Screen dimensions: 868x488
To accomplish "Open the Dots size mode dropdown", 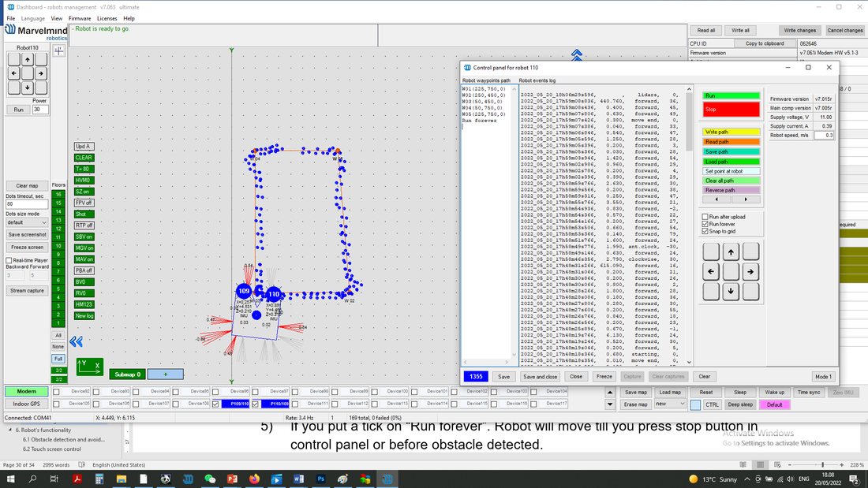I will click(27, 222).
